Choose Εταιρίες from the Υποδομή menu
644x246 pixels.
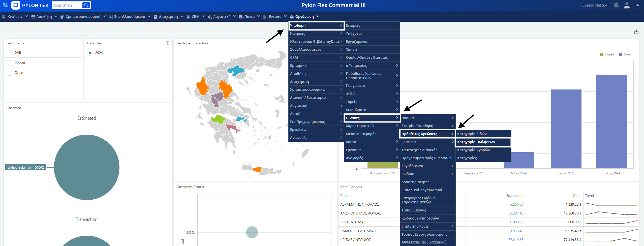click(x=372, y=25)
